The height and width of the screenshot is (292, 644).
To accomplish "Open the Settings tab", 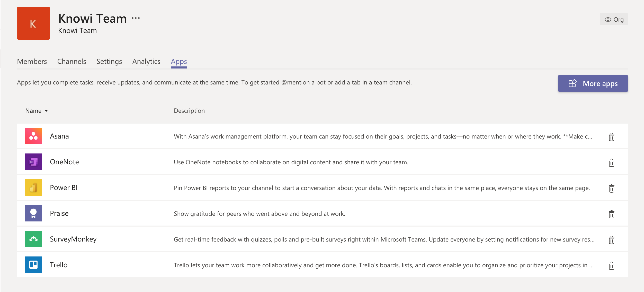I will point(109,61).
